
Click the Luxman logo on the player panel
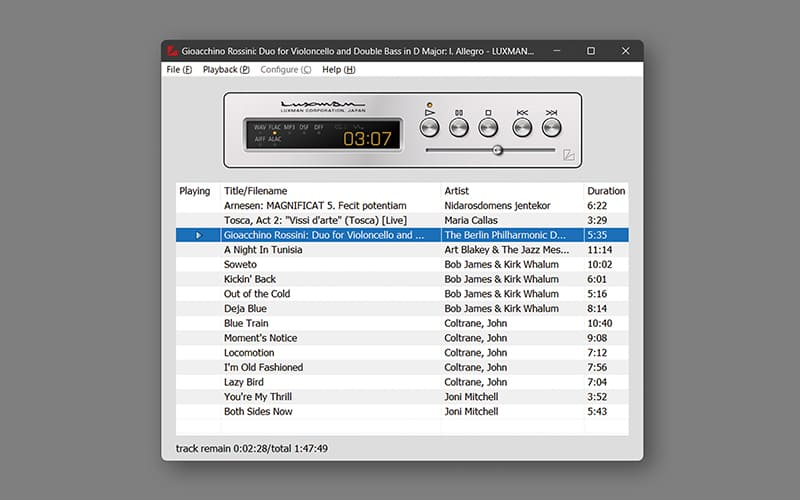tap(323, 106)
